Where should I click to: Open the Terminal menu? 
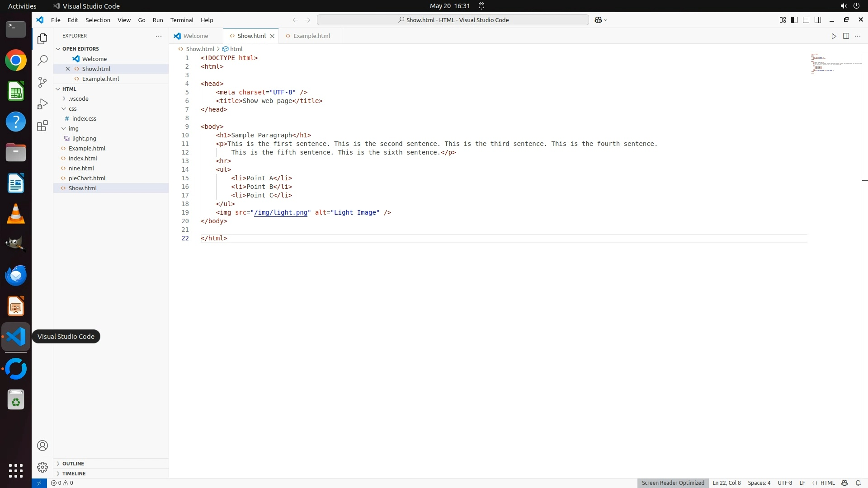click(182, 20)
